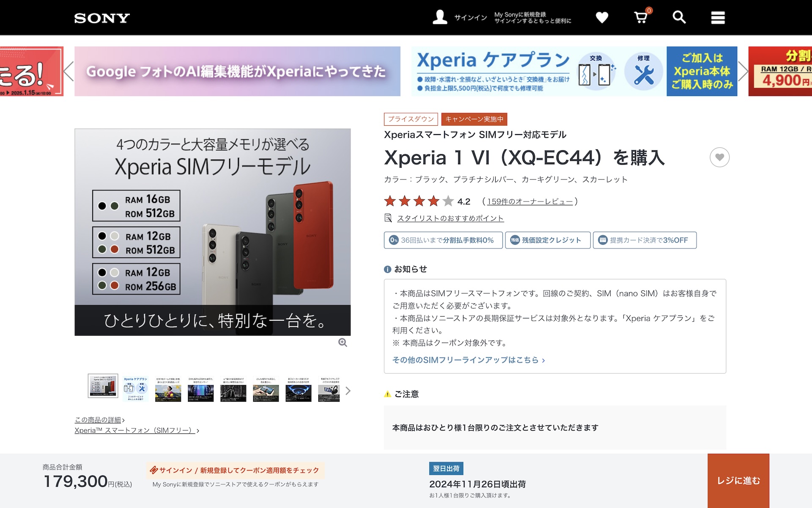
Task: Select 36回払い分割払手数料0% option tab
Action: pos(443,240)
